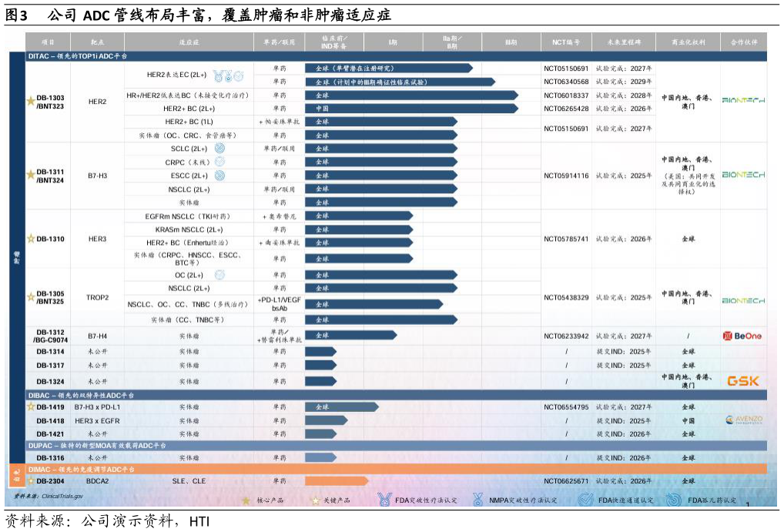This screenshot has width=784, height=532.
Task: Click the circular icon beside OC (2L+)
Action: (x=219, y=275)
